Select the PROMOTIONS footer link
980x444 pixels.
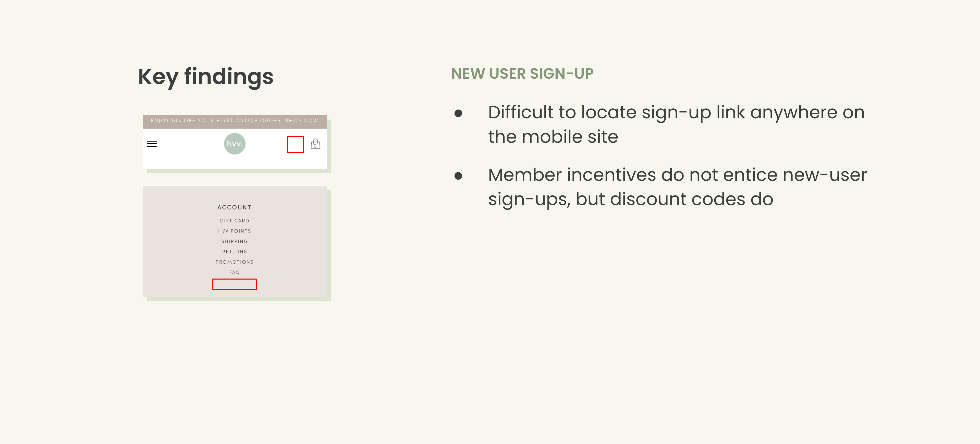point(234,262)
